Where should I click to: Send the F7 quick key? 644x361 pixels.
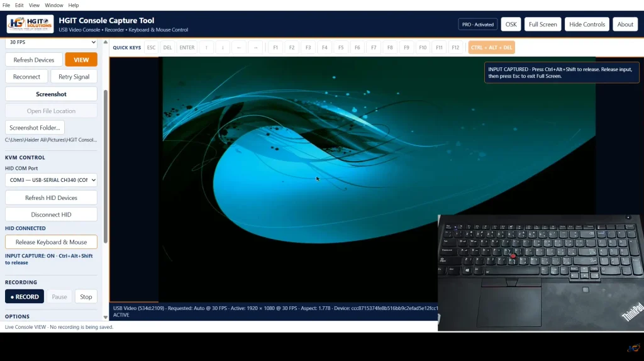(x=374, y=48)
